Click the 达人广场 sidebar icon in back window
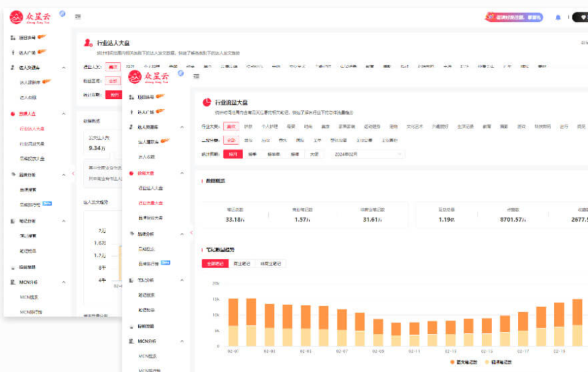This screenshot has width=588, height=372. tap(13, 52)
